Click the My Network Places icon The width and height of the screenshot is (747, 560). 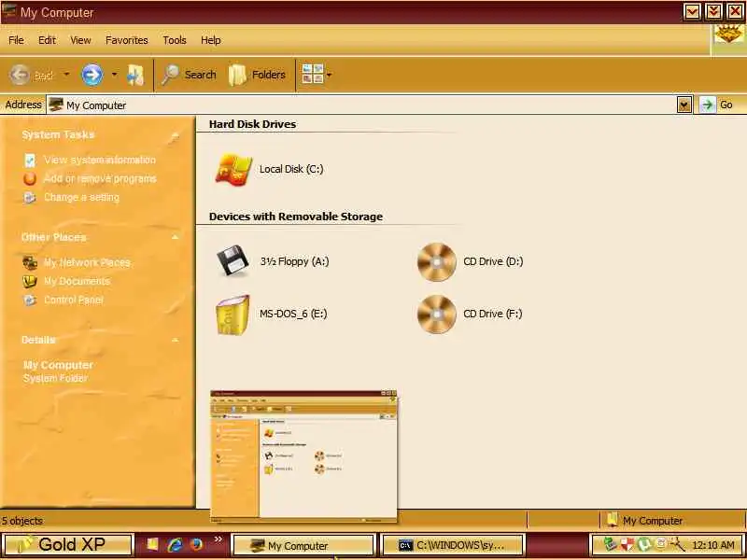[30, 262]
